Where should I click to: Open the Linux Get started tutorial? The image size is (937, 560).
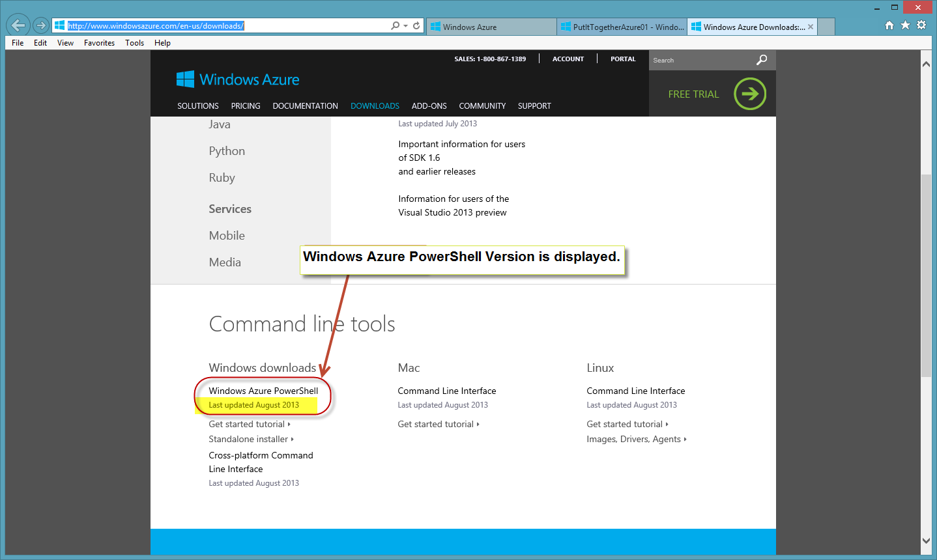coord(627,424)
